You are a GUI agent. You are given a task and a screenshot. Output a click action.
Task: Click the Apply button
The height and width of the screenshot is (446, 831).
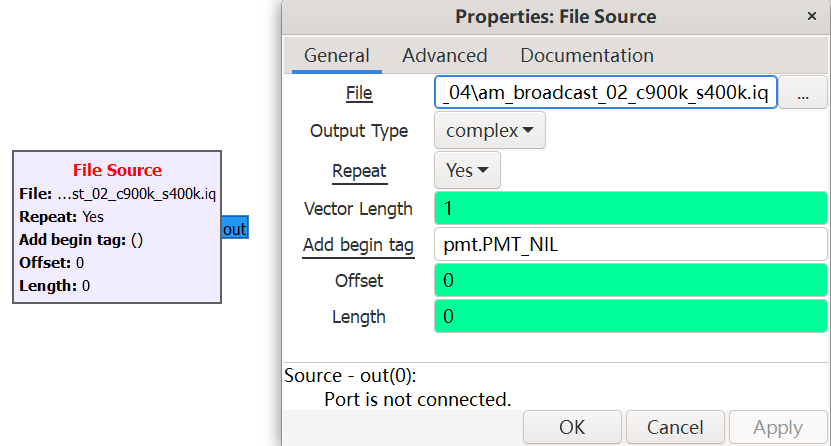click(x=777, y=427)
